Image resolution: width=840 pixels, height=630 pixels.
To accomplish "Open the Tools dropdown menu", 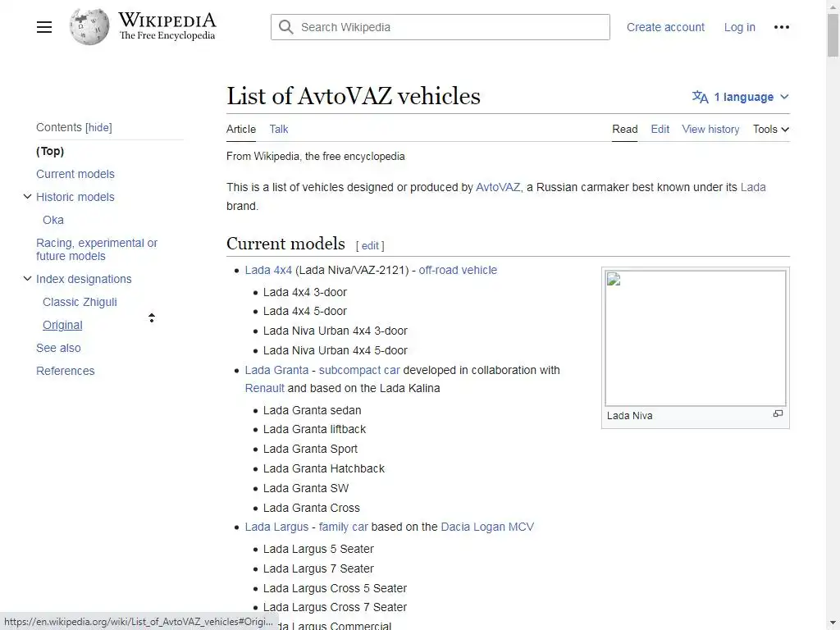I will pos(771,129).
